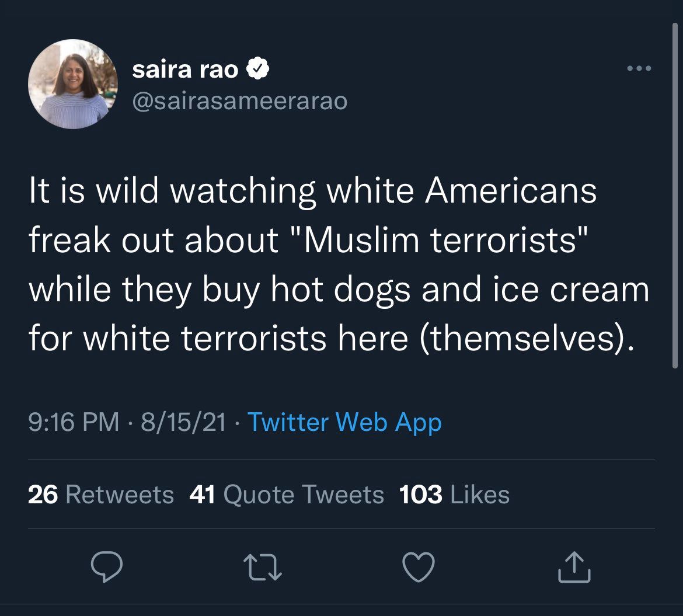The image size is (683, 616).
Task: View the 26 Retweets list
Action: tap(100, 495)
